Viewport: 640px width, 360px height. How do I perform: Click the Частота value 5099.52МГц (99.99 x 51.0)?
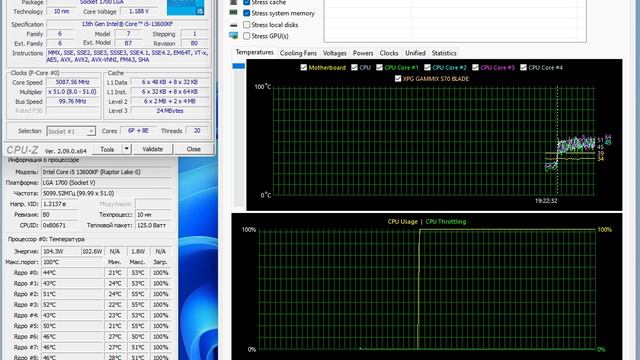pos(107,193)
